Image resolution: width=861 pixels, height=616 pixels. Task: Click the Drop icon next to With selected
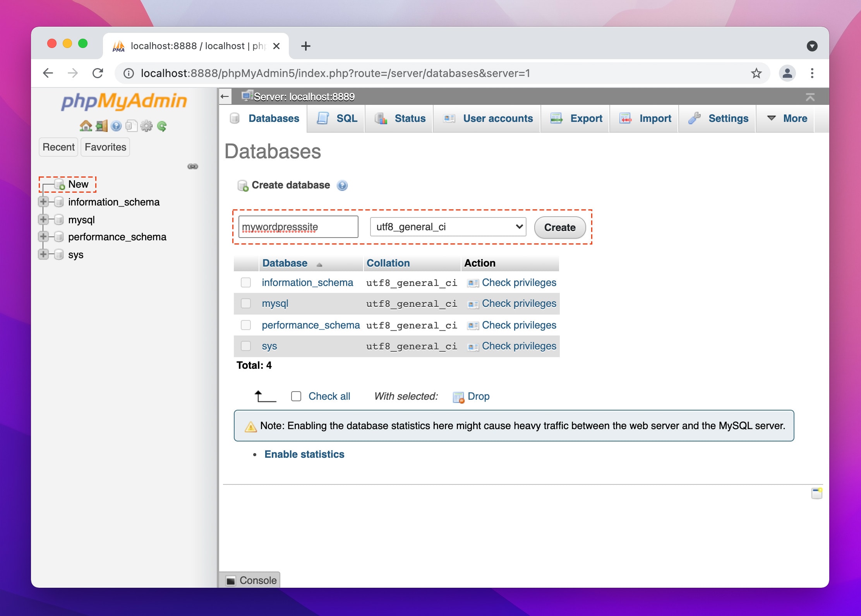pos(458,396)
